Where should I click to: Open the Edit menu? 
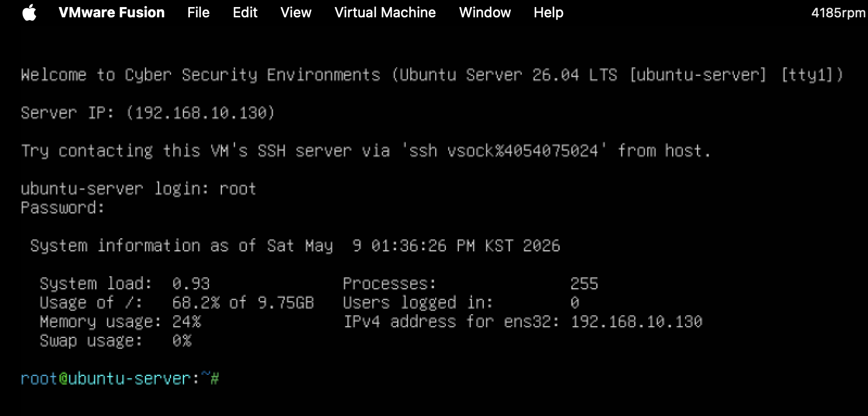pyautogui.click(x=245, y=12)
